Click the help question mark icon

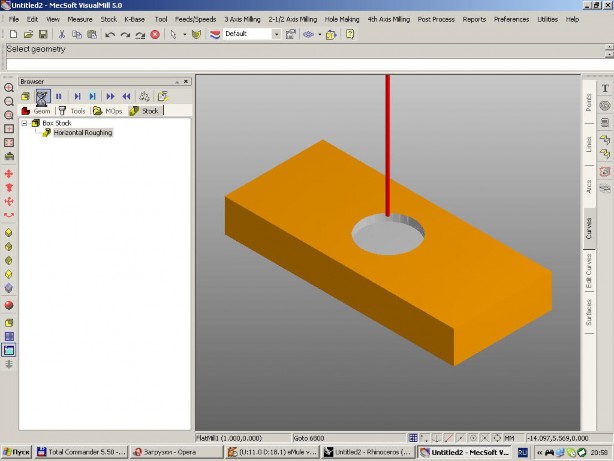coord(350,34)
